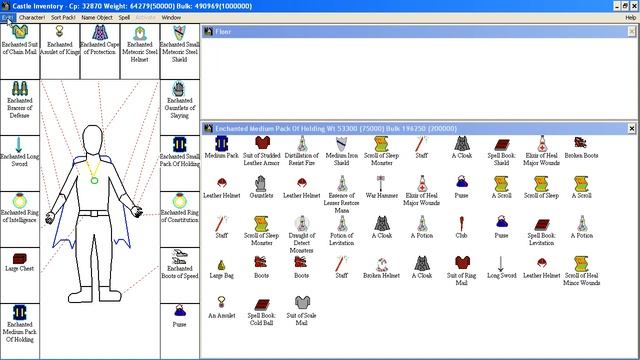Screen dimensions: 640x360
Task: Select the Purse slot beside the figure
Action: (x=180, y=331)
